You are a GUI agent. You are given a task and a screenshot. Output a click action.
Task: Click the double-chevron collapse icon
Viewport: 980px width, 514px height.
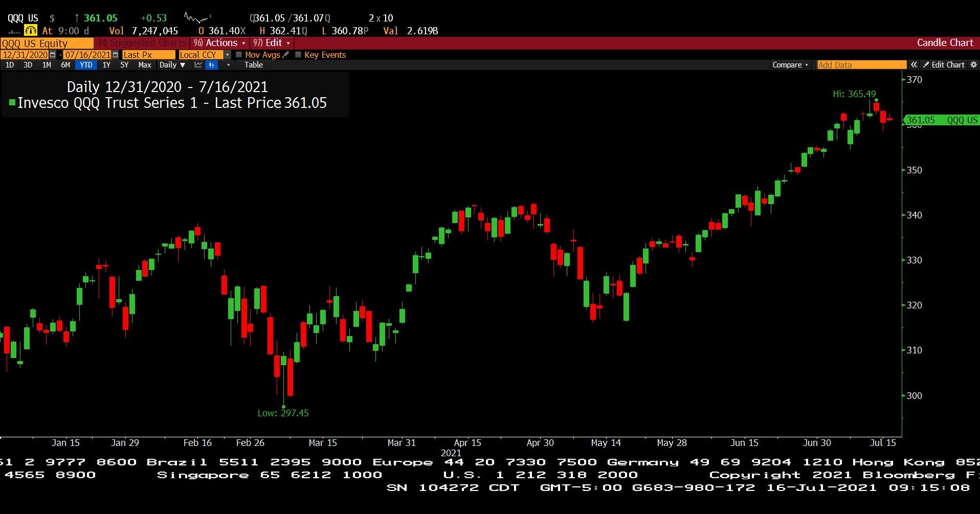tap(914, 65)
